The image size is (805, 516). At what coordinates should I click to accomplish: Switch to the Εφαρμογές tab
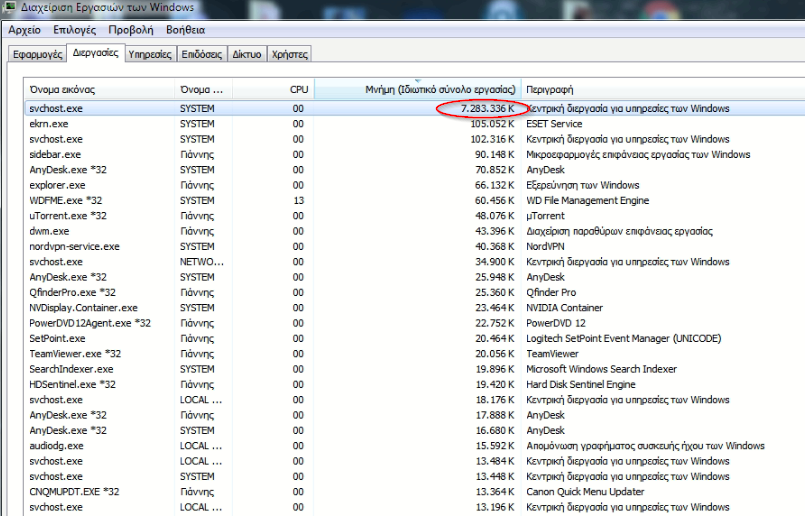[37, 54]
